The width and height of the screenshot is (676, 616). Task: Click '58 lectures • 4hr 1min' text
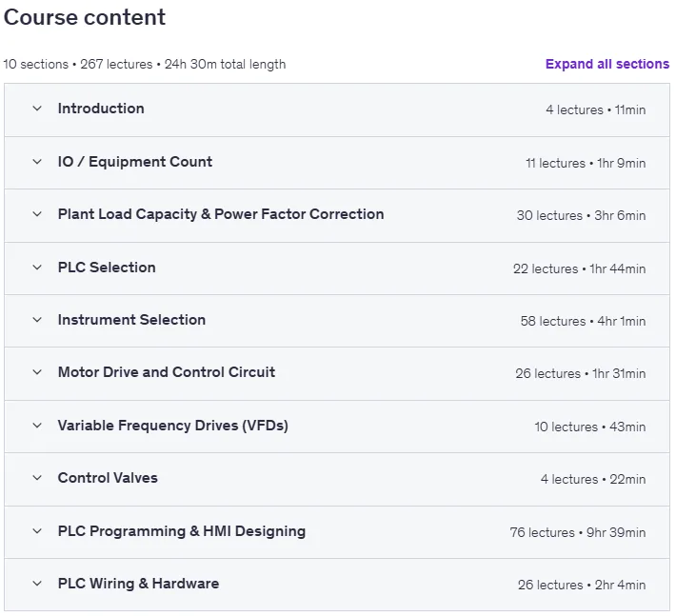(583, 321)
